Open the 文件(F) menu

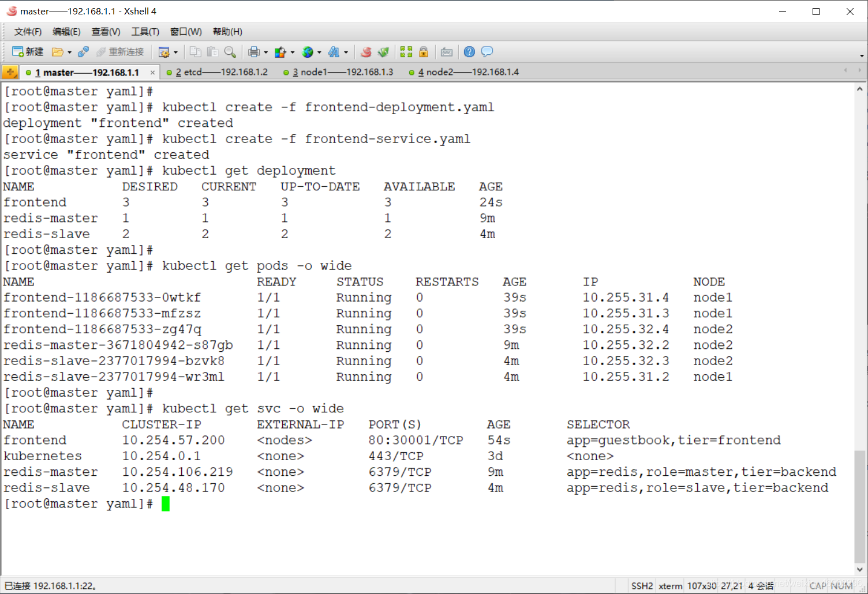28,32
